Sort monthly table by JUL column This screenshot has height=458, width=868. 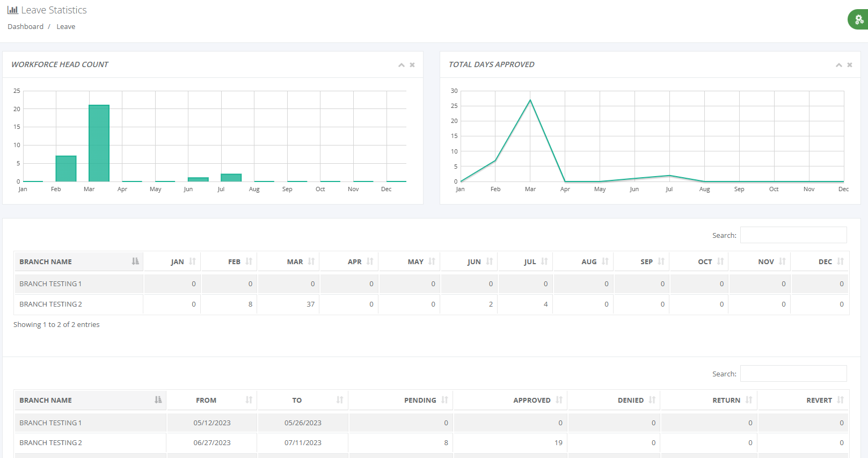tap(530, 261)
